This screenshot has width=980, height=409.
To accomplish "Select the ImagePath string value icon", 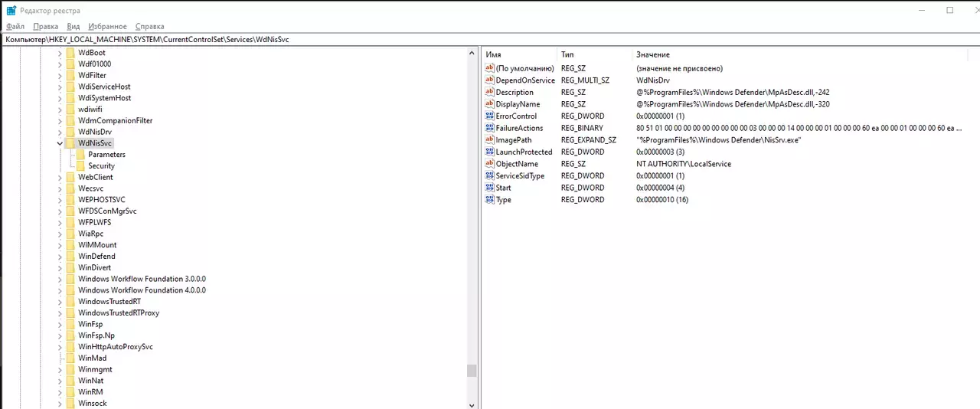I will point(490,140).
